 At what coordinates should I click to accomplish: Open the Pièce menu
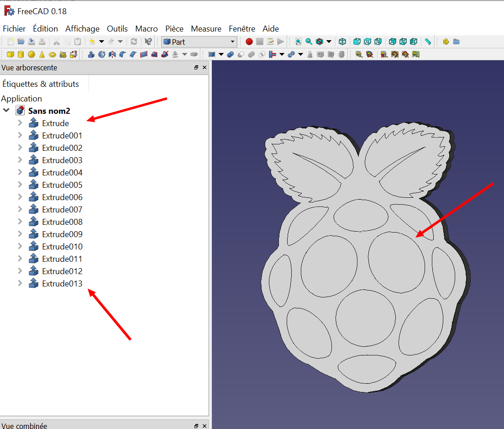click(x=174, y=29)
